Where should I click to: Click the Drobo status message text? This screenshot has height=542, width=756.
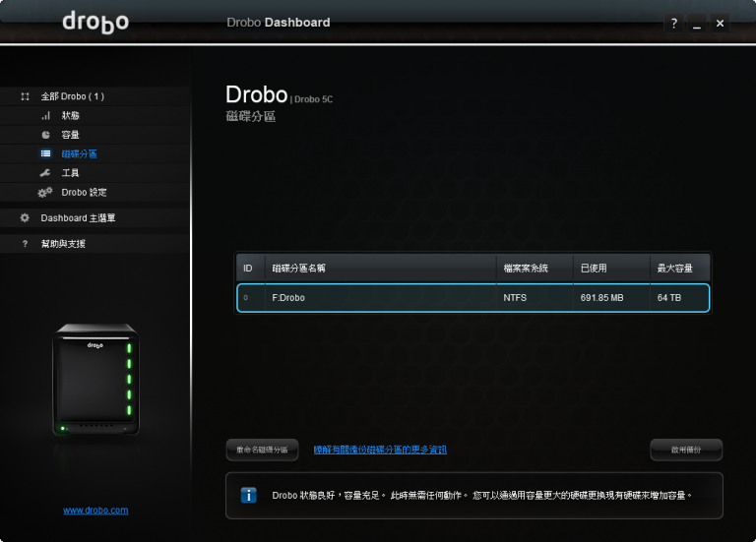[482, 495]
